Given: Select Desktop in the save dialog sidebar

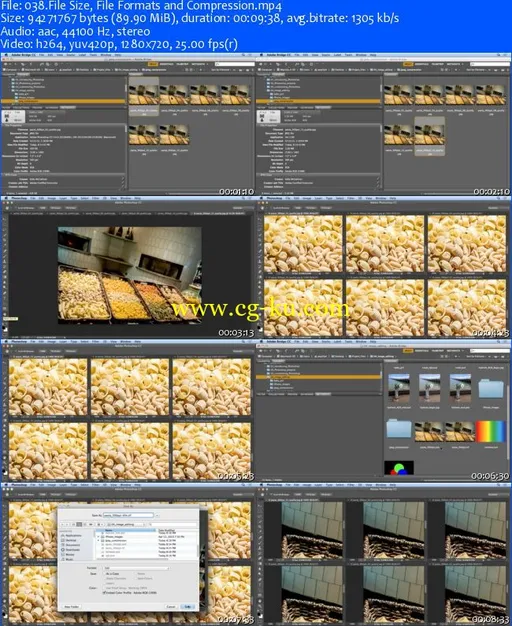Looking at the screenshot, I should 69,540.
